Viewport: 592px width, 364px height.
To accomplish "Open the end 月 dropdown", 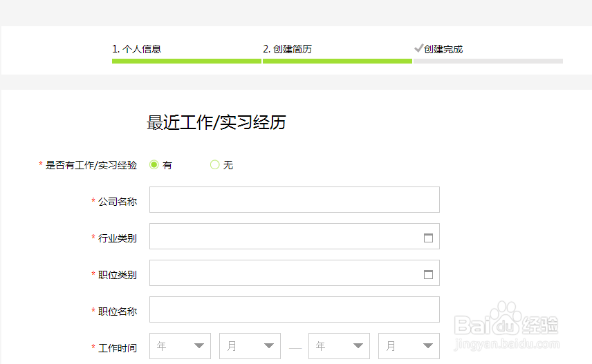I will pyautogui.click(x=409, y=346).
